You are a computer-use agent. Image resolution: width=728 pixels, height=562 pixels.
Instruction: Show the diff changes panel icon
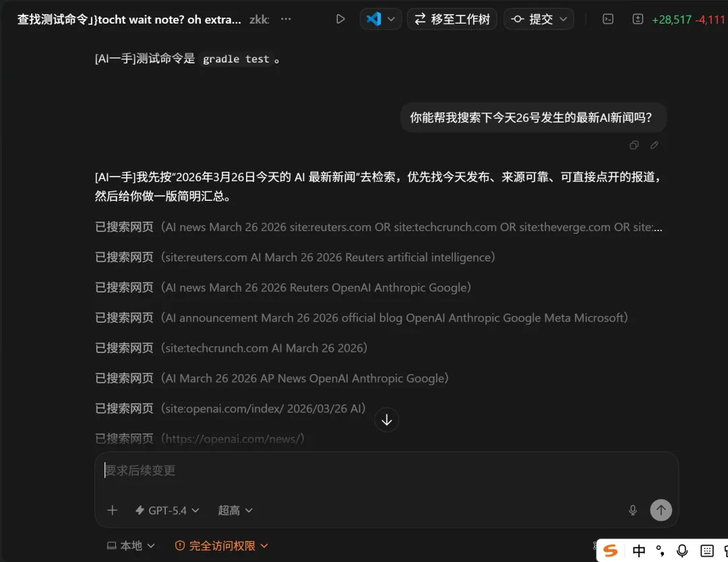pyautogui.click(x=638, y=19)
